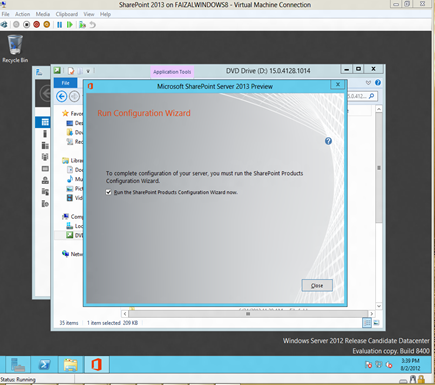
Task: Go back in the DVD Drive Explorer window
Action: click(62, 96)
